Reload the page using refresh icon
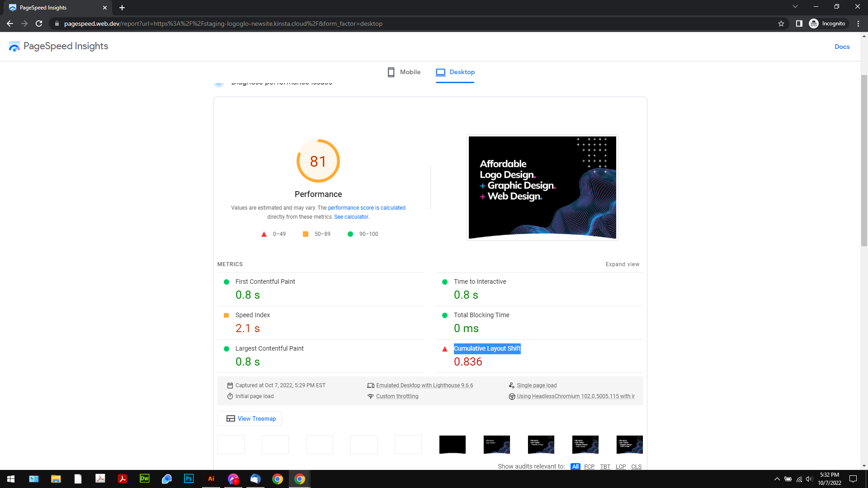868x488 pixels. (39, 23)
